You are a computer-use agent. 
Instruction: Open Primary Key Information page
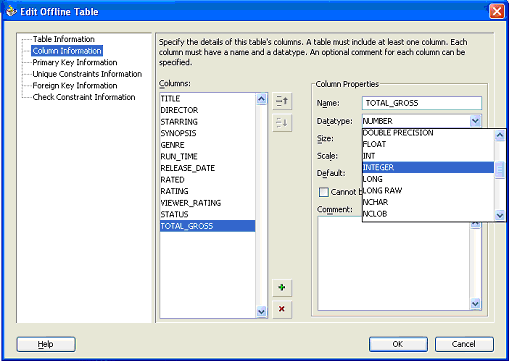75,62
